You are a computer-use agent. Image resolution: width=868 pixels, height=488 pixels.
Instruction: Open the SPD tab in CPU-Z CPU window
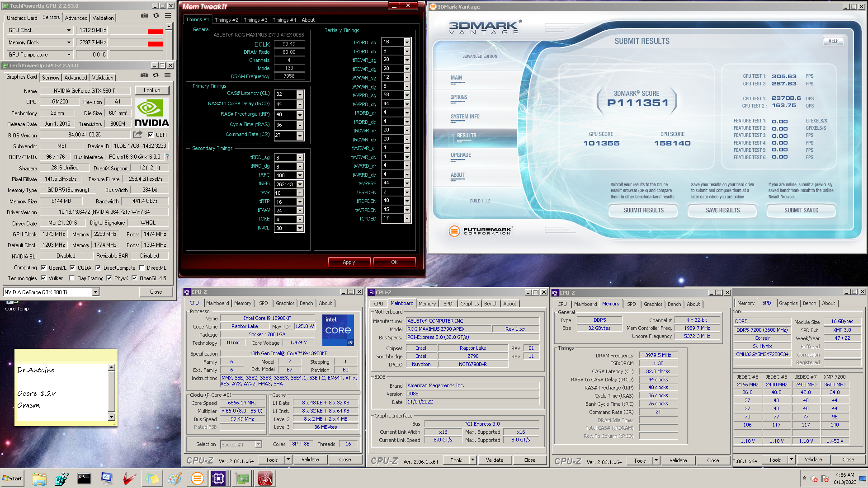264,303
